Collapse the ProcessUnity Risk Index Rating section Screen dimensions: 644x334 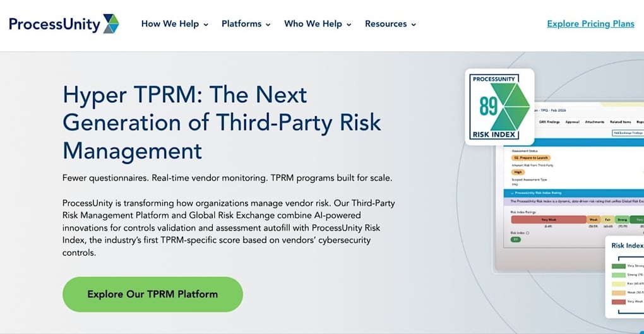coord(513,193)
